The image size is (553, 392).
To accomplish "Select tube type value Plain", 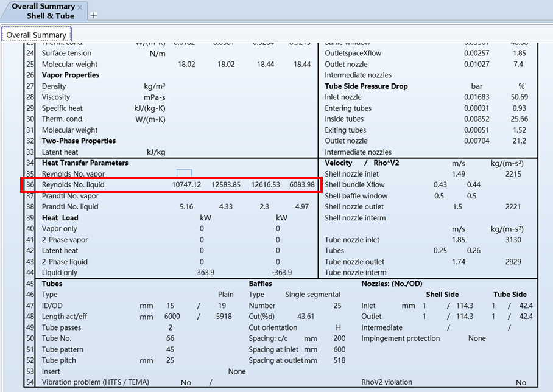I will 226,295.
